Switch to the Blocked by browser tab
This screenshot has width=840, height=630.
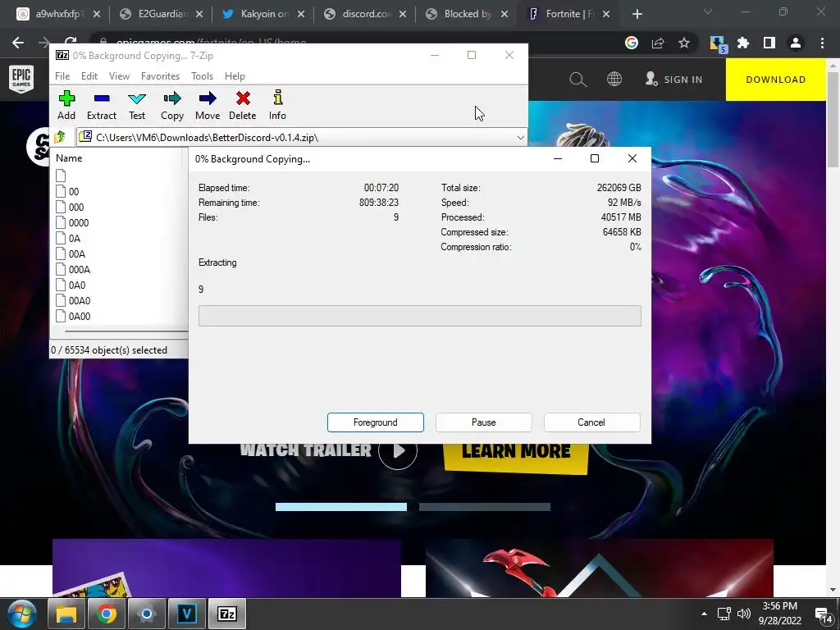(x=468, y=14)
